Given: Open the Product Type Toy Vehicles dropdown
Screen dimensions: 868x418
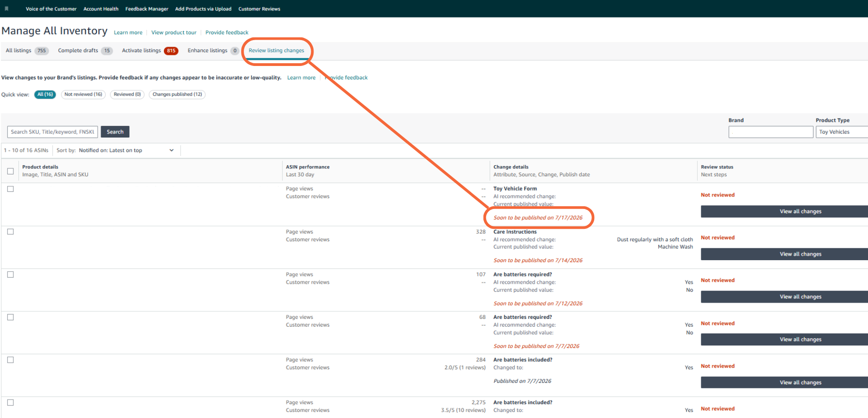Looking at the screenshot, I should pyautogui.click(x=842, y=132).
